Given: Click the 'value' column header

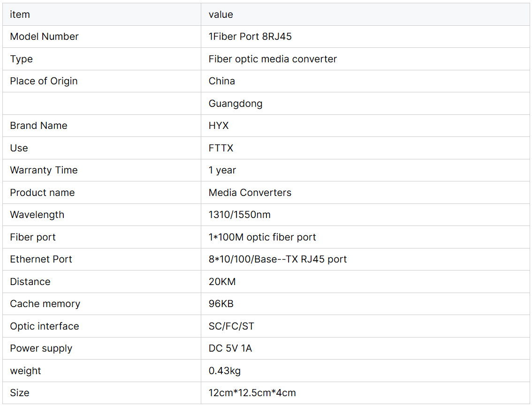Looking at the screenshot, I should pyautogui.click(x=220, y=15).
